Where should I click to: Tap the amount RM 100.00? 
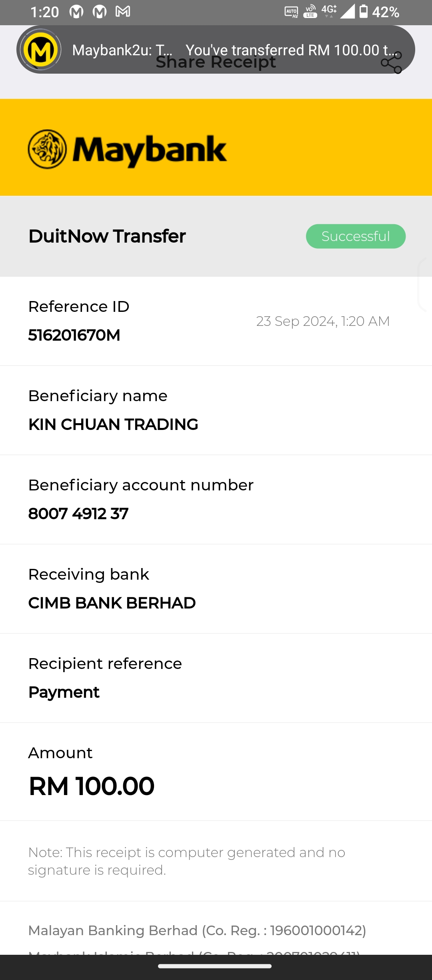(92, 786)
